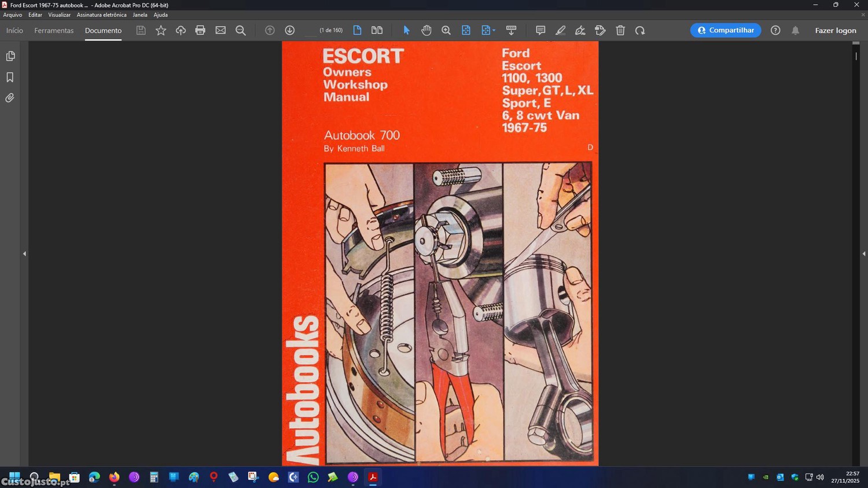Select the Hand pan tool
The height and width of the screenshot is (488, 868).
tap(426, 30)
